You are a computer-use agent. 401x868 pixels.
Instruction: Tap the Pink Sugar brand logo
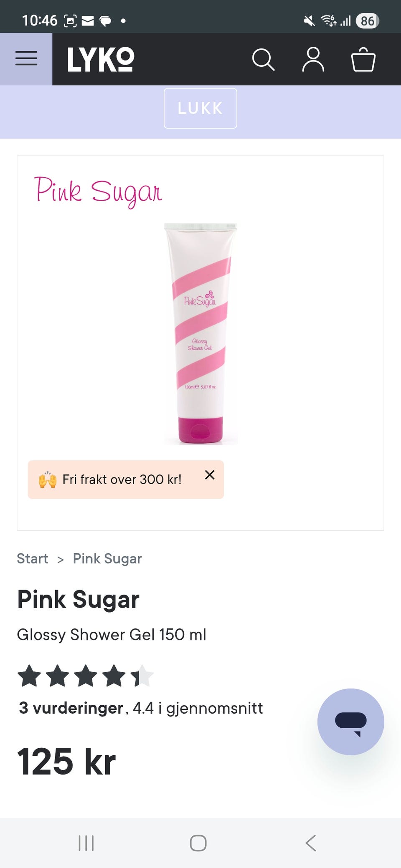[x=98, y=191]
